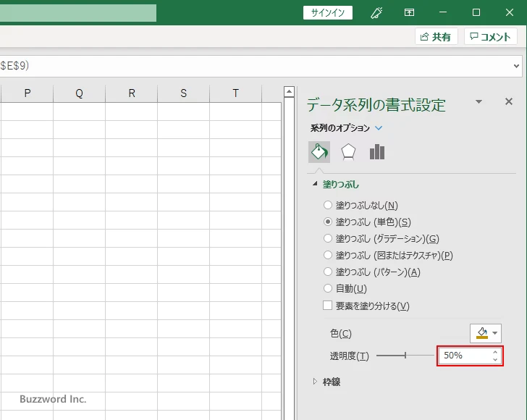Select column Q header
The height and width of the screenshot is (420, 527).
pos(80,93)
